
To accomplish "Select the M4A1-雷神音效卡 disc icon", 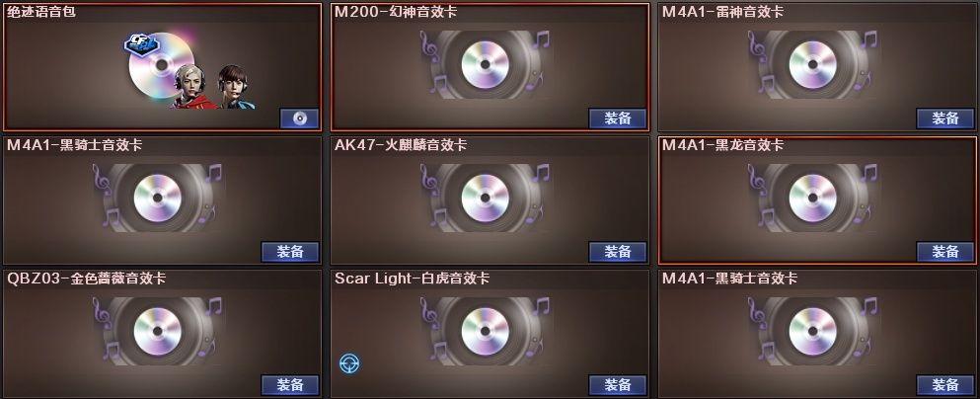I will point(812,65).
